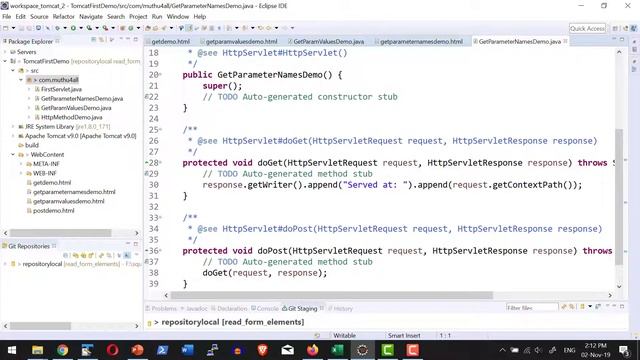Switch to the getparameternamesdemo.html editor tab
The image size is (640, 360).
point(421,42)
